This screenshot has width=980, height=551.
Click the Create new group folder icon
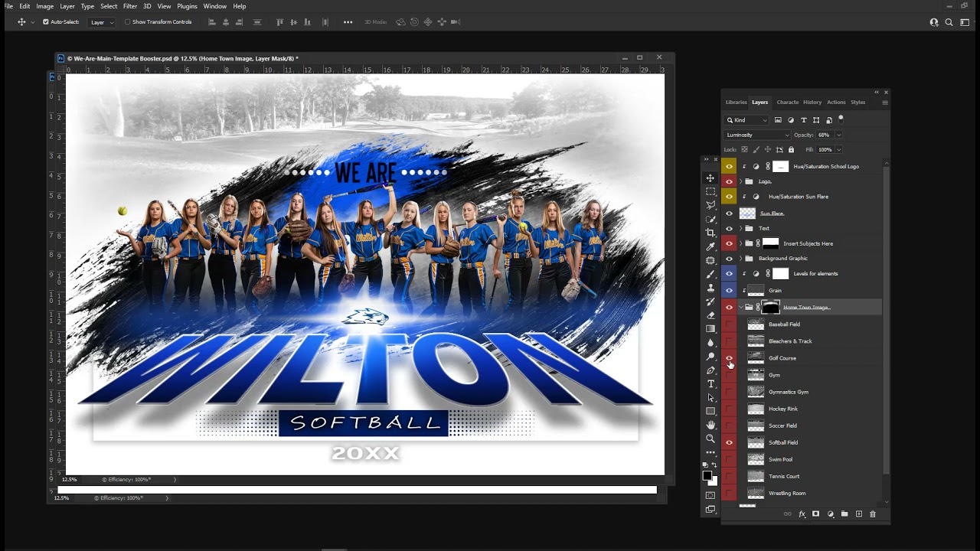[x=844, y=514]
